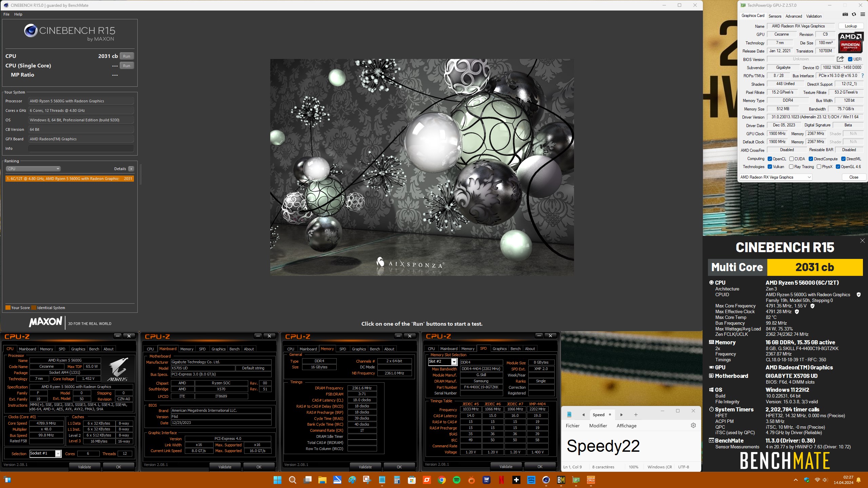This screenshot has height=488, width=868.
Task: Expand the Ranking Details arrow in Cinebench
Action: click(131, 169)
